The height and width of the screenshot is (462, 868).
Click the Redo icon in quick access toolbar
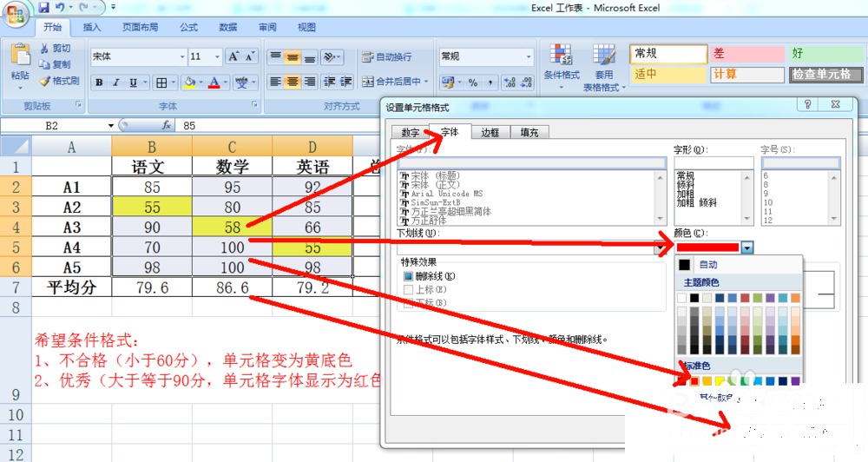click(84, 7)
